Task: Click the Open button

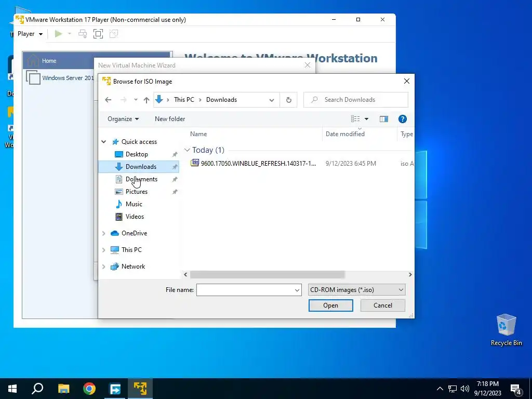Action: [330, 305]
